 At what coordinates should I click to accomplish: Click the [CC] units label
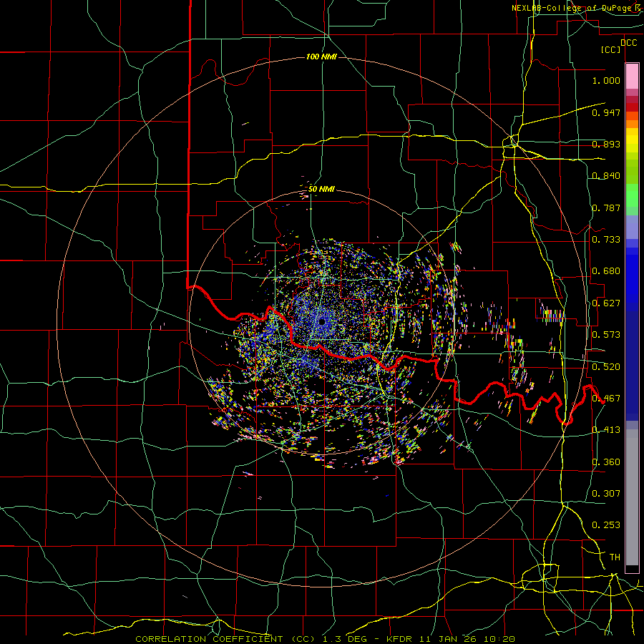click(x=611, y=49)
